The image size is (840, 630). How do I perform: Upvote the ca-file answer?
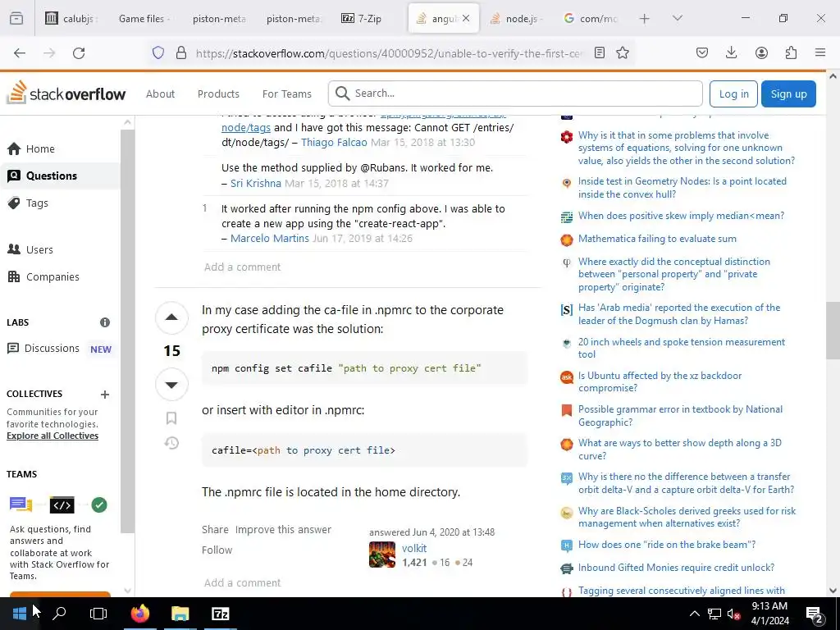[x=171, y=317]
